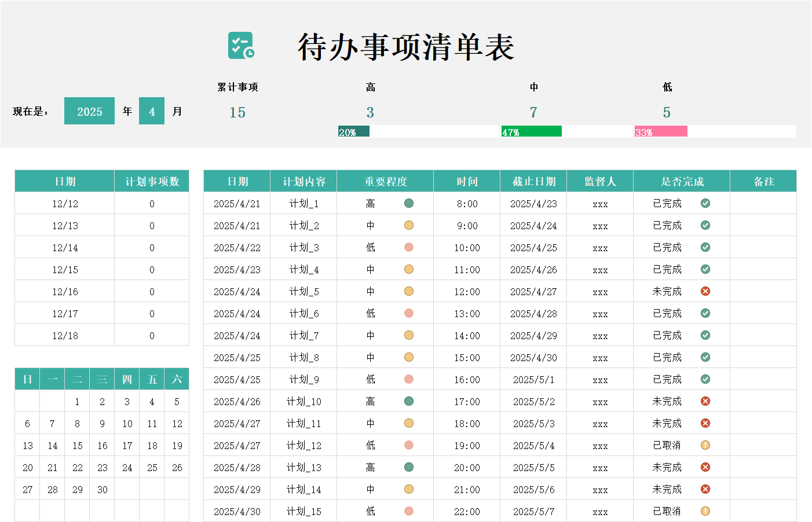
Task: Click the cancelled status icon for 计划_15
Action: [705, 511]
